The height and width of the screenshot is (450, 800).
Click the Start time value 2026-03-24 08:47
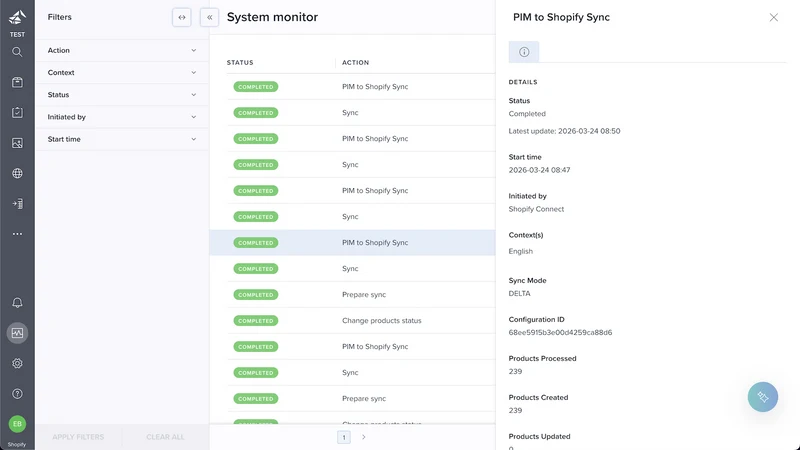539,170
